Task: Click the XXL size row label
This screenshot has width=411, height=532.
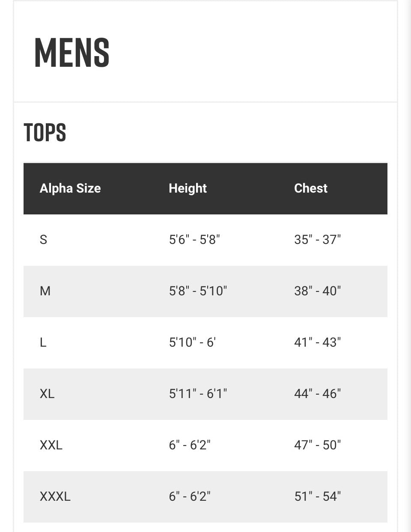Action: [x=51, y=445]
